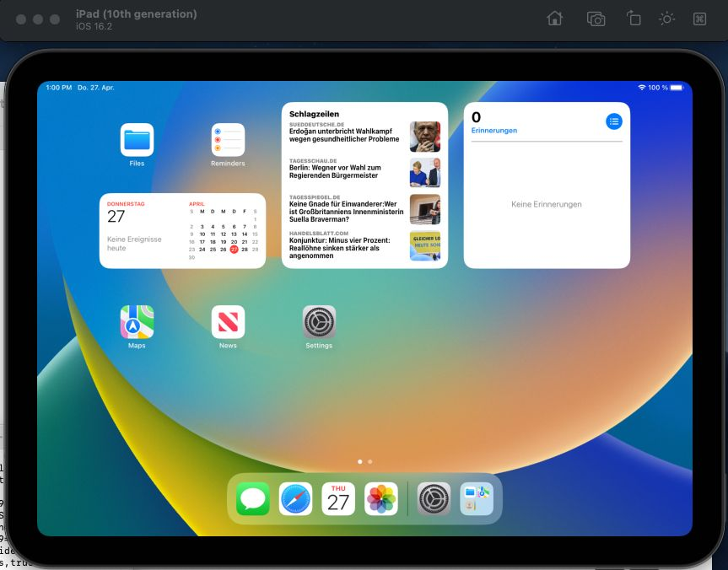The height and width of the screenshot is (570, 728).
Task: Open the Erinnerungen list title
Action: pos(494,131)
